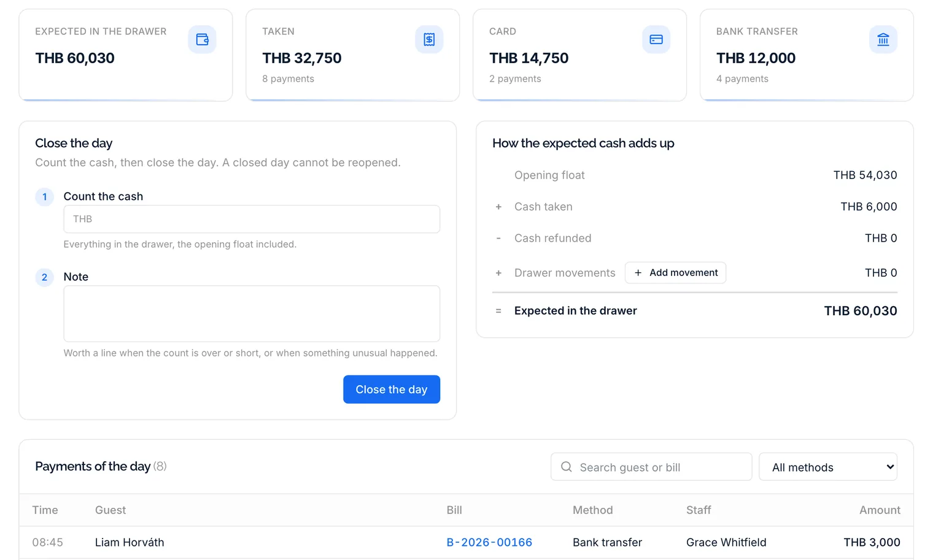The width and height of the screenshot is (933, 560).
Task: Click the Method column header
Action: (593, 510)
